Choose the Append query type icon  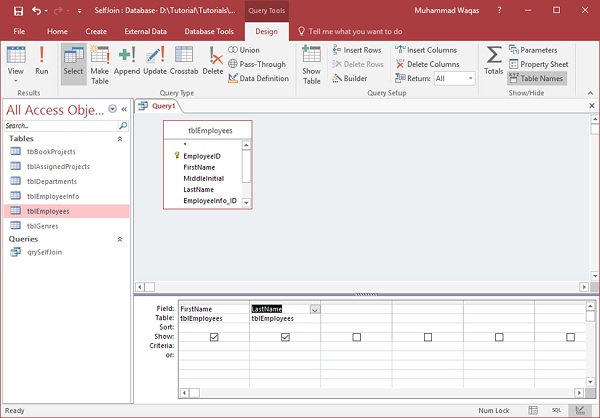click(127, 61)
